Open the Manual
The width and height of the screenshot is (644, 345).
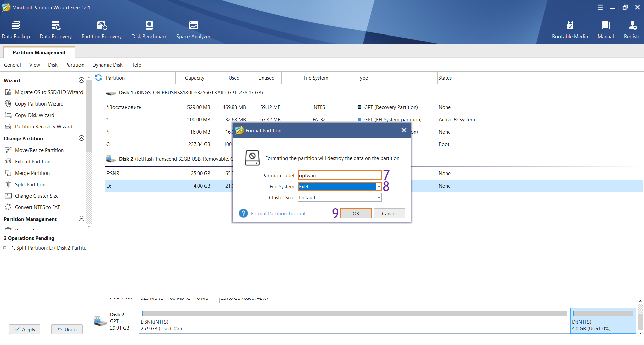(x=606, y=30)
